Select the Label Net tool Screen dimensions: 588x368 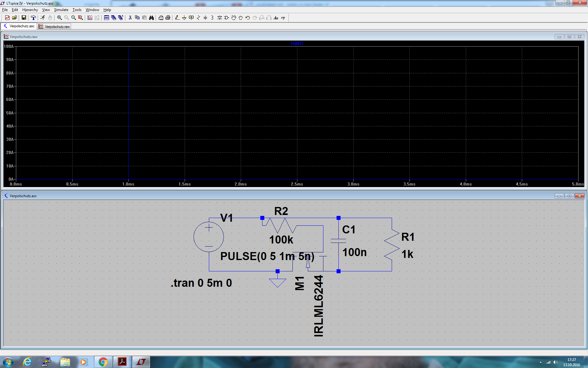pyautogui.click(x=191, y=18)
